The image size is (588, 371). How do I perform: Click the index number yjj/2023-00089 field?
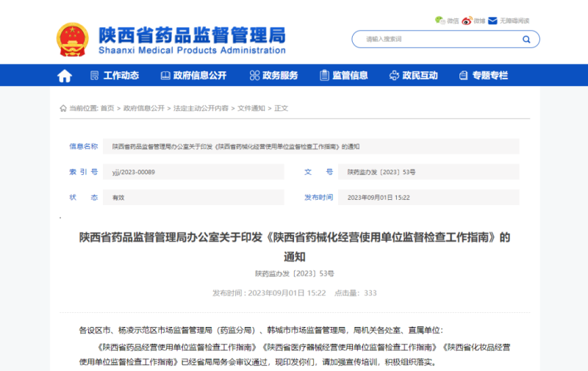[133, 172]
